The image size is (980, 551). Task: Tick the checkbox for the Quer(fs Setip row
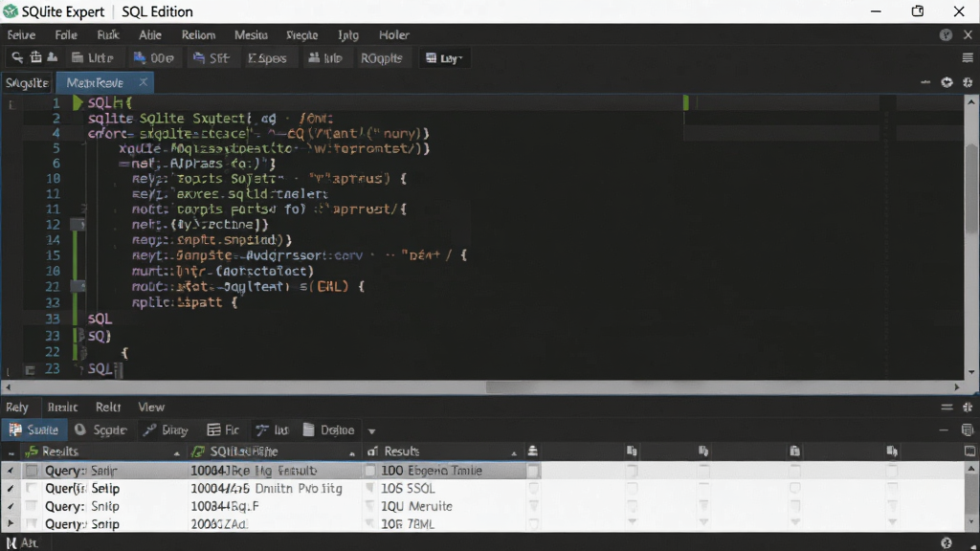tap(32, 488)
